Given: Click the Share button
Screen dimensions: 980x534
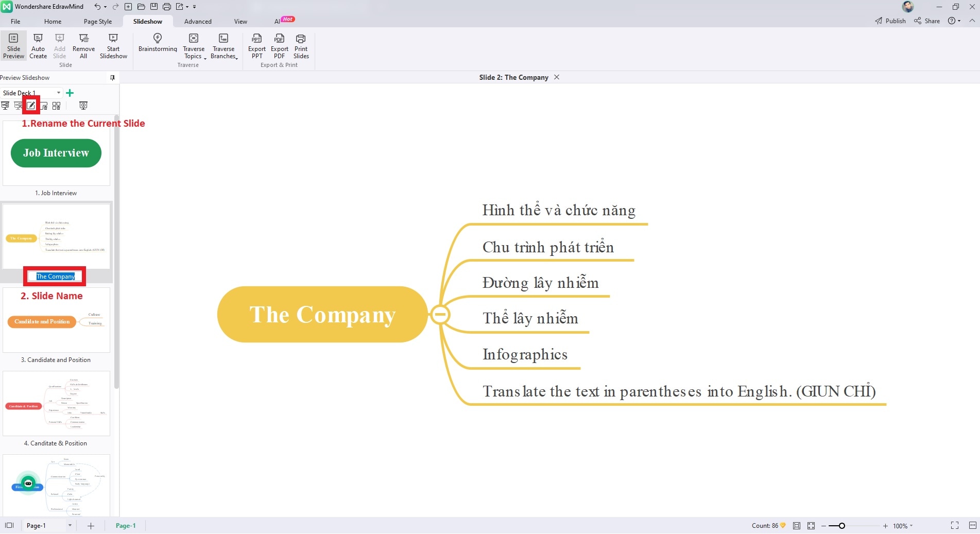Looking at the screenshot, I should pos(927,21).
